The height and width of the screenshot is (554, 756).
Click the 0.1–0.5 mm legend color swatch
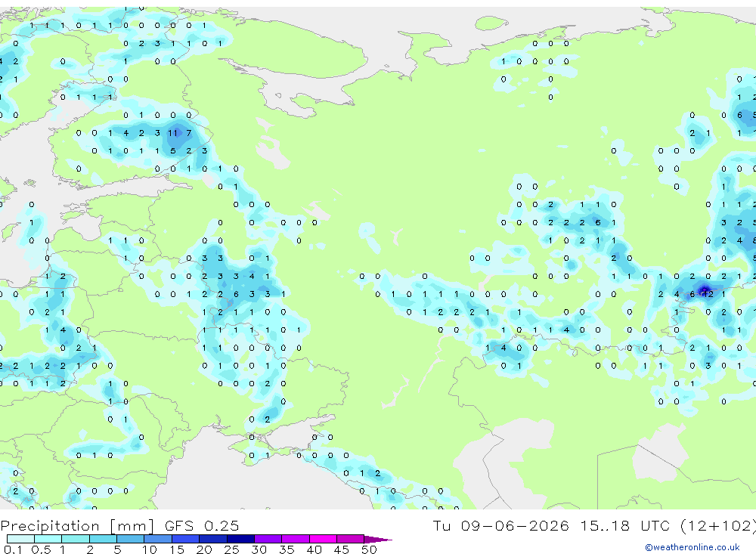(20, 539)
